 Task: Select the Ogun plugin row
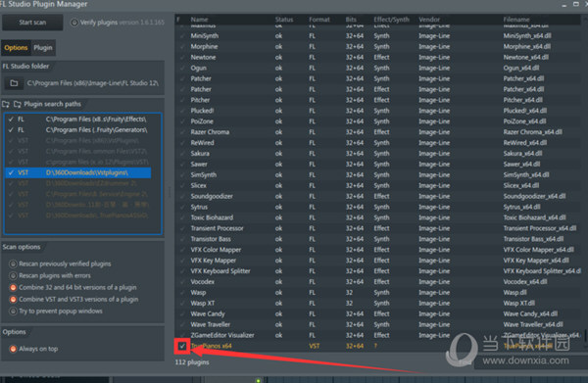tap(378, 68)
